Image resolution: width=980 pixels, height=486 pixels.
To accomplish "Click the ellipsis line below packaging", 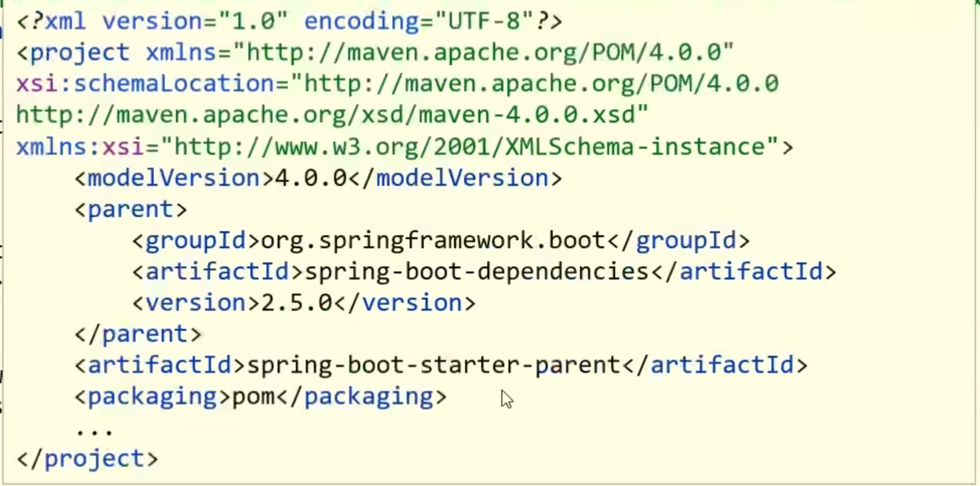I will [x=94, y=432].
